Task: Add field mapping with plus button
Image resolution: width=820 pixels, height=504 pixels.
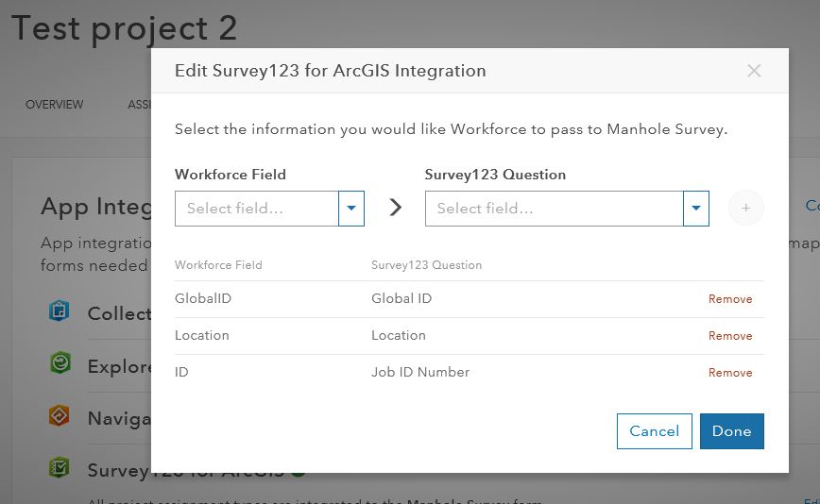Action: tap(745, 208)
